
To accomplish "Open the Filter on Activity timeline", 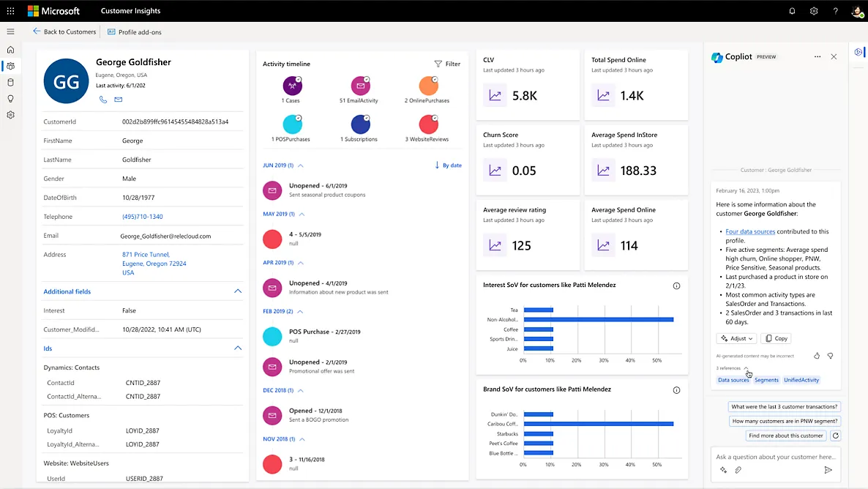I will pos(446,64).
